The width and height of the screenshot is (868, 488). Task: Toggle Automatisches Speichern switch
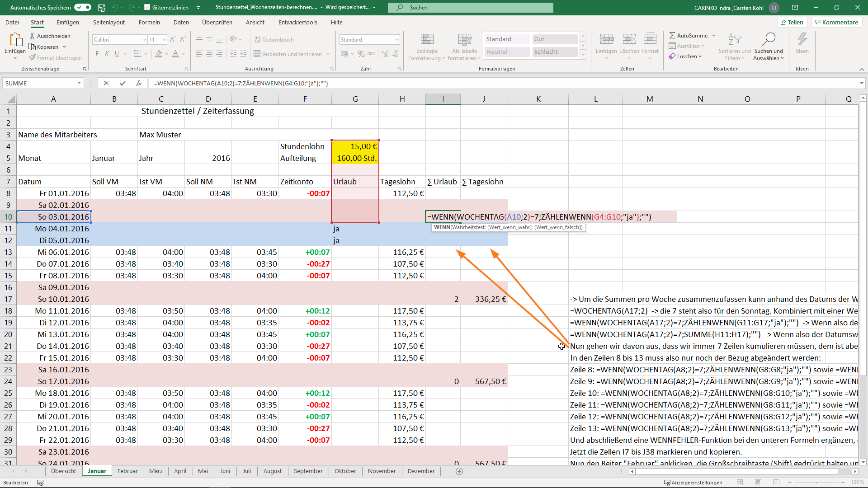pos(83,7)
